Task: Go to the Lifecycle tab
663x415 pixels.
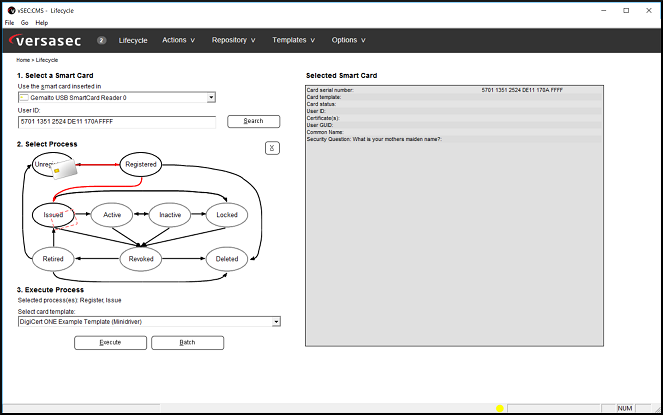Action: [133, 40]
